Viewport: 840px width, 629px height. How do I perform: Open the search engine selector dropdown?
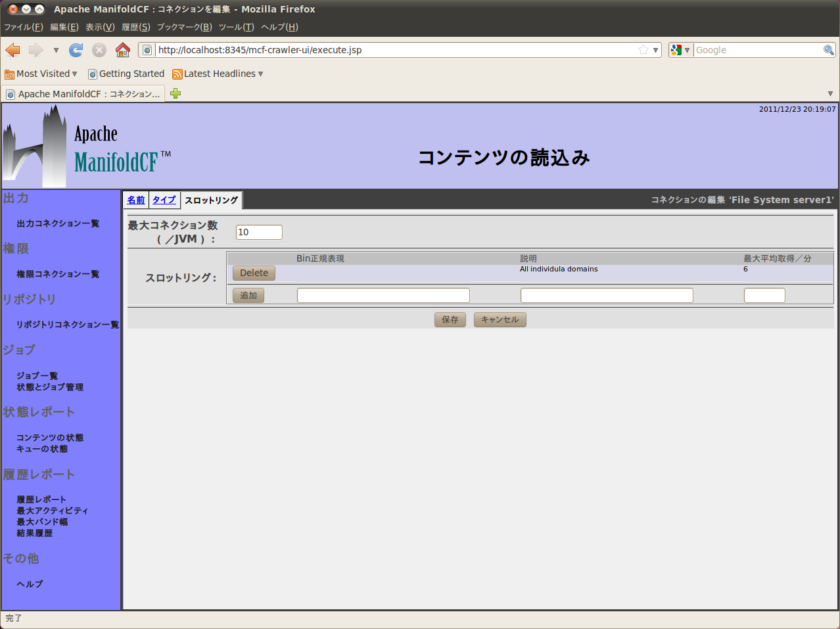[x=680, y=50]
